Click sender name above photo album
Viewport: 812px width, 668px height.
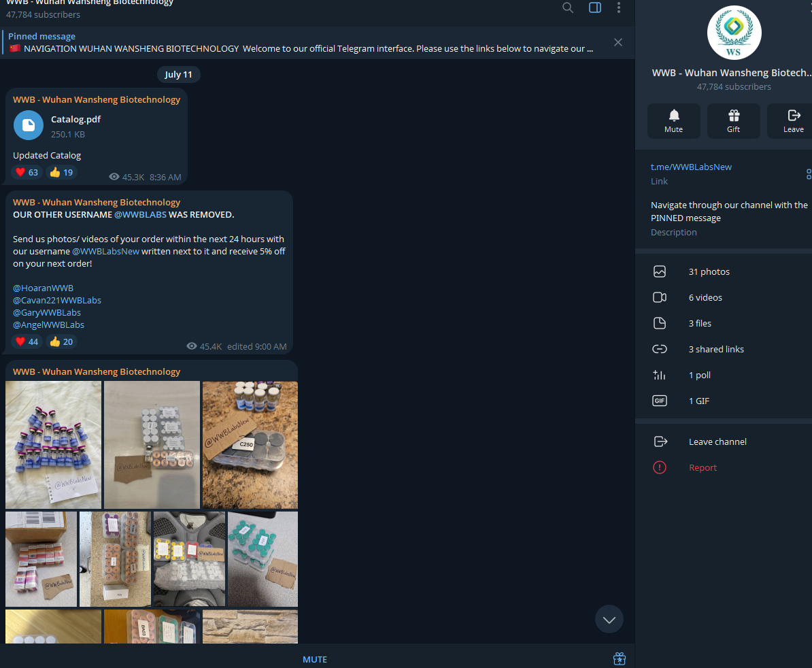point(97,372)
